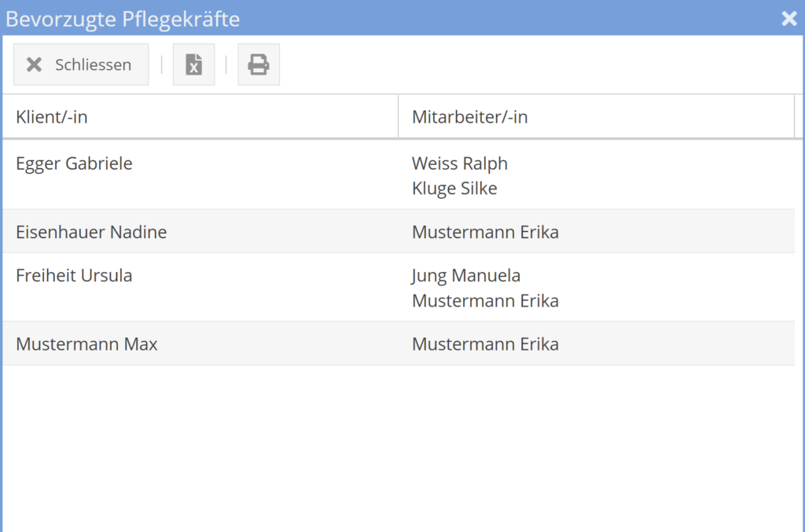Select employee Weiss Ralph
The width and height of the screenshot is (805, 532).
pos(460,163)
